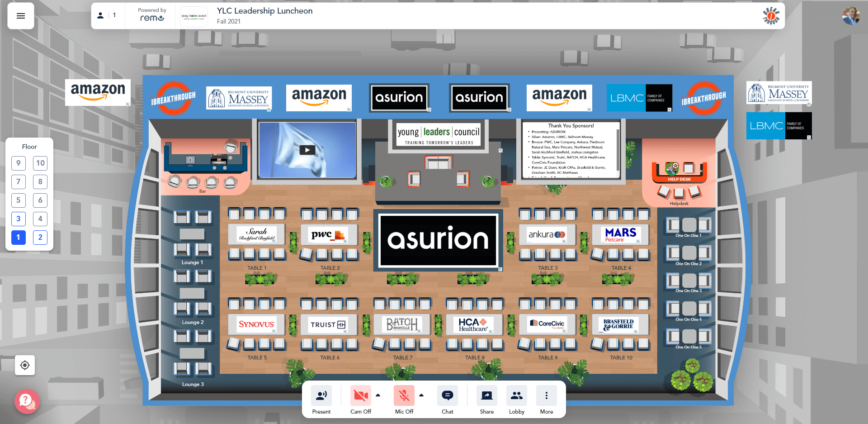Join the Ankura table

(x=548, y=235)
